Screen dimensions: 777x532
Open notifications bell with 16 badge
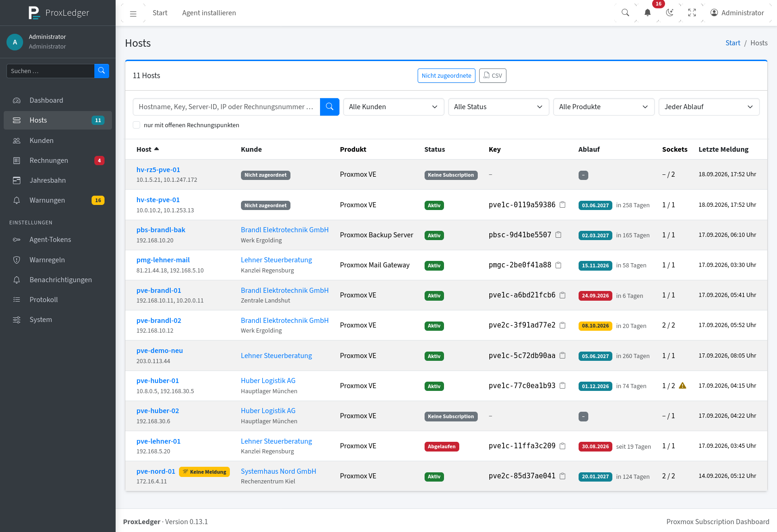point(647,13)
